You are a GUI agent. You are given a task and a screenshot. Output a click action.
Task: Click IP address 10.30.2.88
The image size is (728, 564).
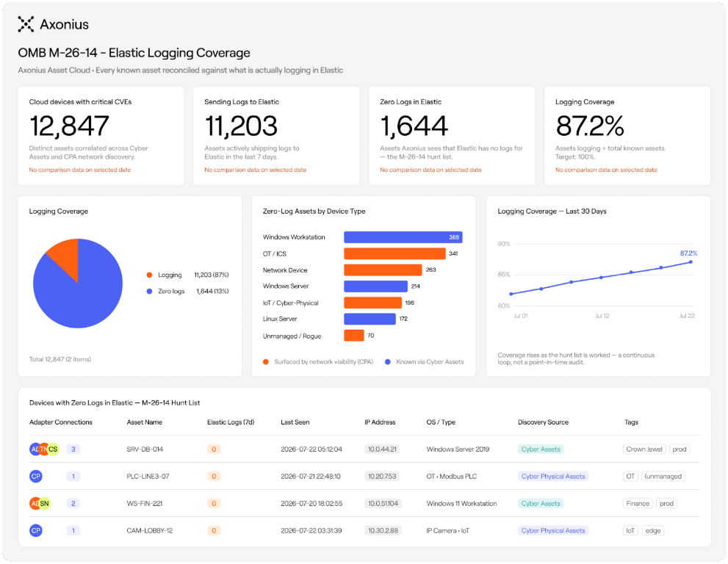(383, 530)
